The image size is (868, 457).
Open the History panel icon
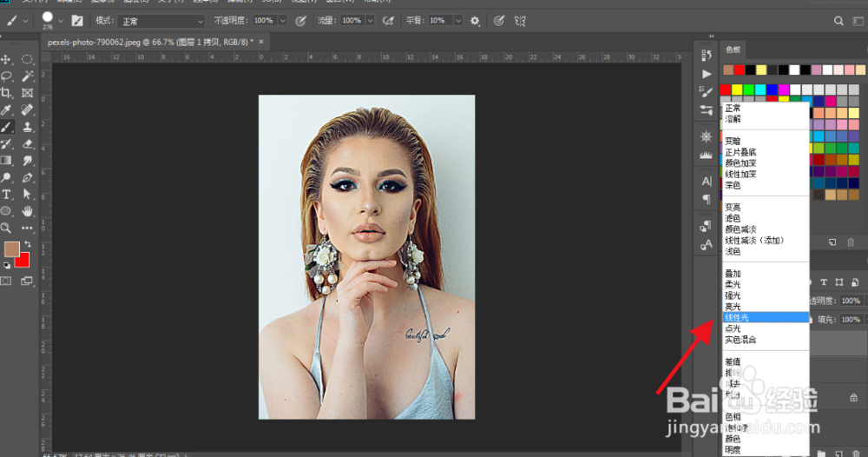point(707,55)
